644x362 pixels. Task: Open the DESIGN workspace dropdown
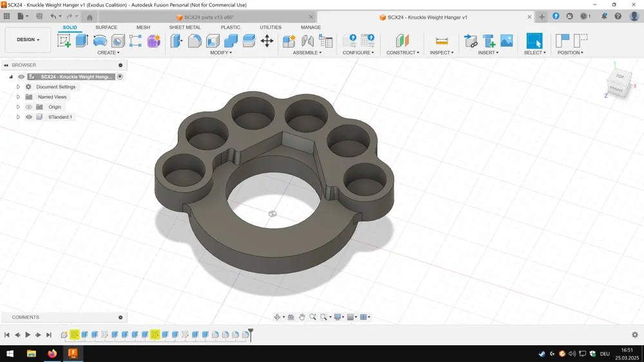click(28, 40)
